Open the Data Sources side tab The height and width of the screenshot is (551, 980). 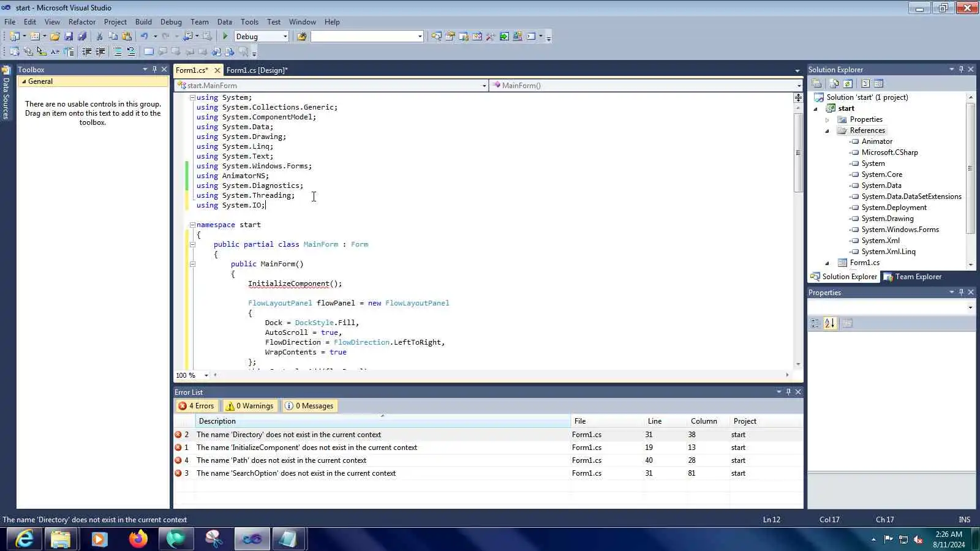click(x=6, y=92)
